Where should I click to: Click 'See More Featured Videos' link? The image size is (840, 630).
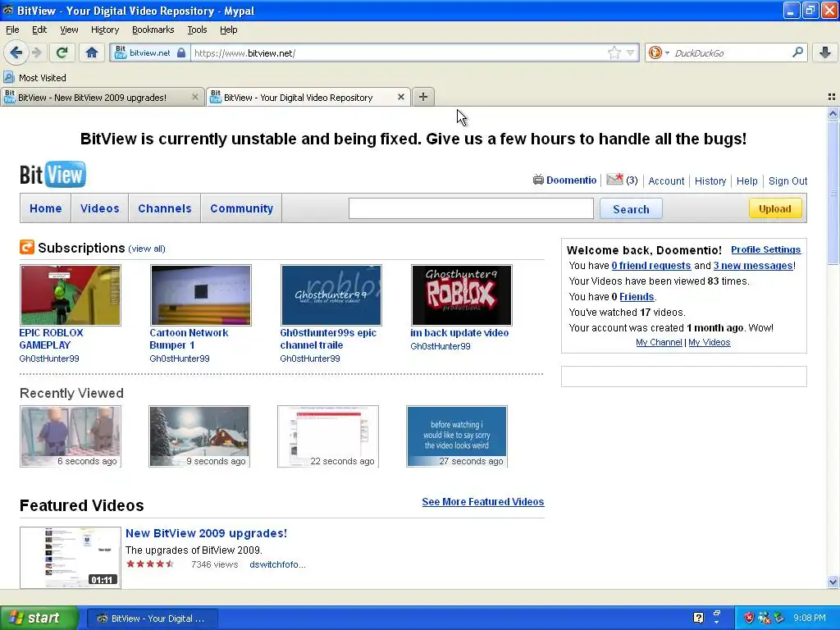pyautogui.click(x=482, y=502)
